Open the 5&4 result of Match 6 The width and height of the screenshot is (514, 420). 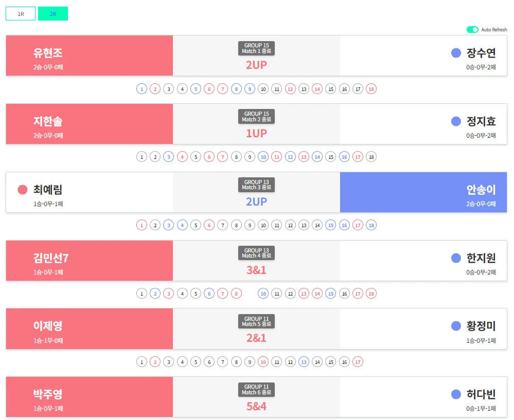(256, 406)
